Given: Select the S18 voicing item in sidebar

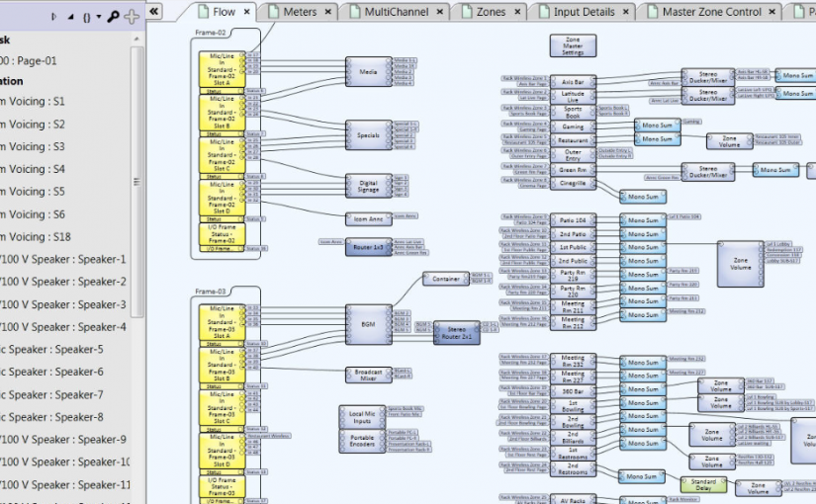Looking at the screenshot, I should 42,237.
